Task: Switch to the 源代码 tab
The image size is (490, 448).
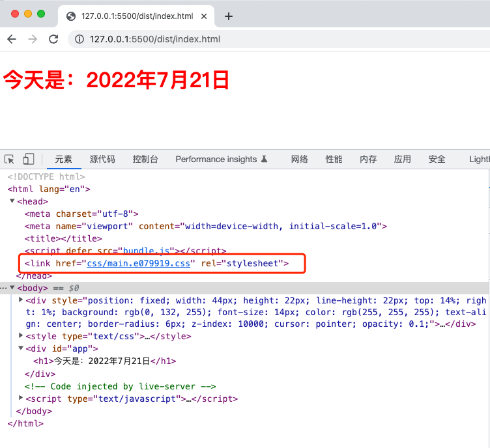Action: (x=102, y=160)
